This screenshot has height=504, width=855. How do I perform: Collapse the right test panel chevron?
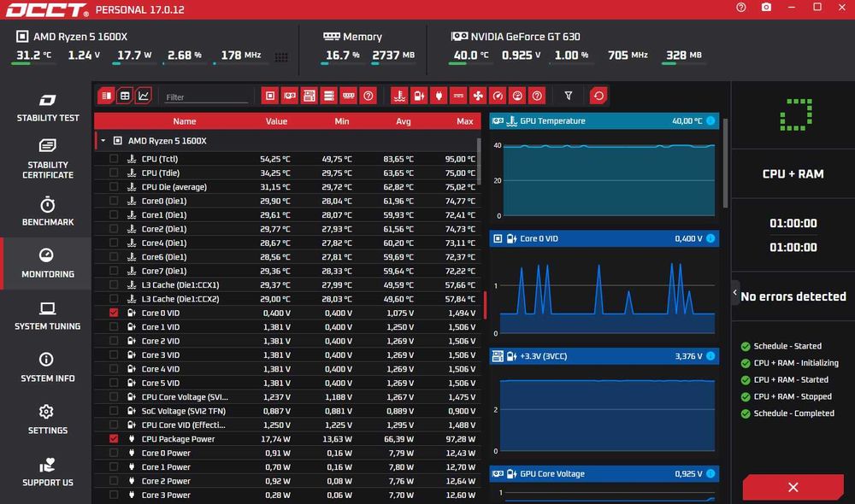click(735, 293)
